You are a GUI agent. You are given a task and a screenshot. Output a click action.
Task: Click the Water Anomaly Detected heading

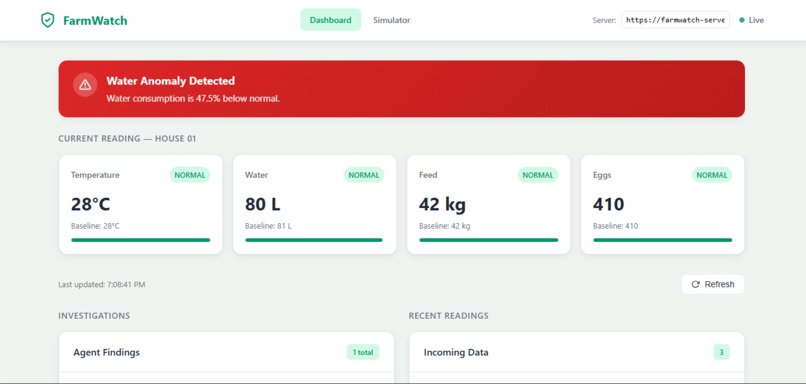[x=171, y=81]
